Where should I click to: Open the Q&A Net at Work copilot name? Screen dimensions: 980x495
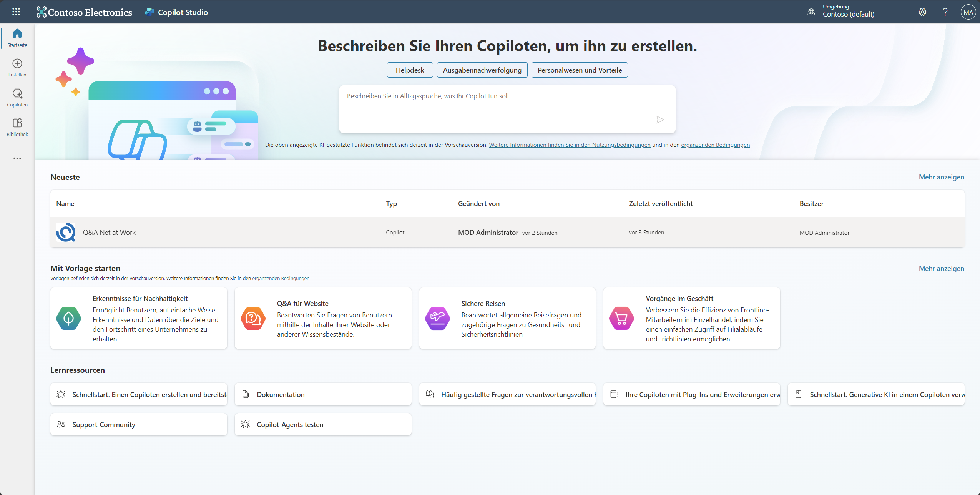click(x=109, y=233)
